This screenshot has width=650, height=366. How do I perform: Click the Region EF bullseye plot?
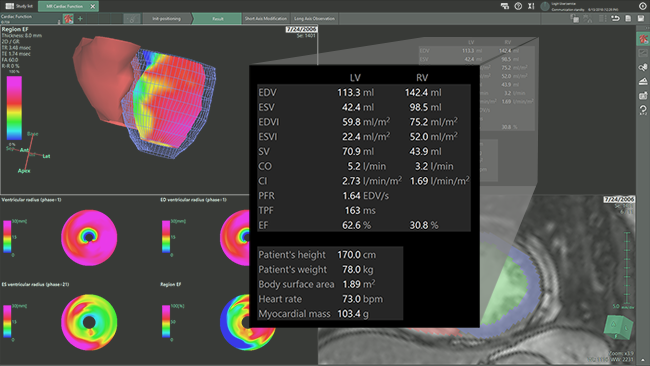[x=247, y=322]
